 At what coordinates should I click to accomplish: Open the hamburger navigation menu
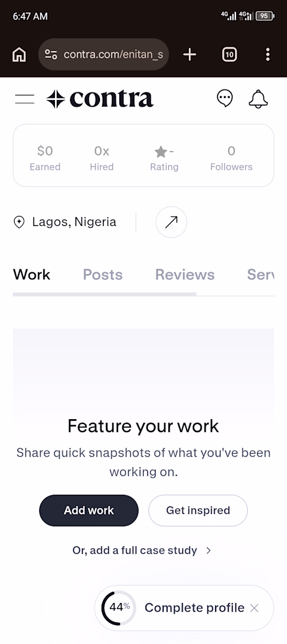25,99
